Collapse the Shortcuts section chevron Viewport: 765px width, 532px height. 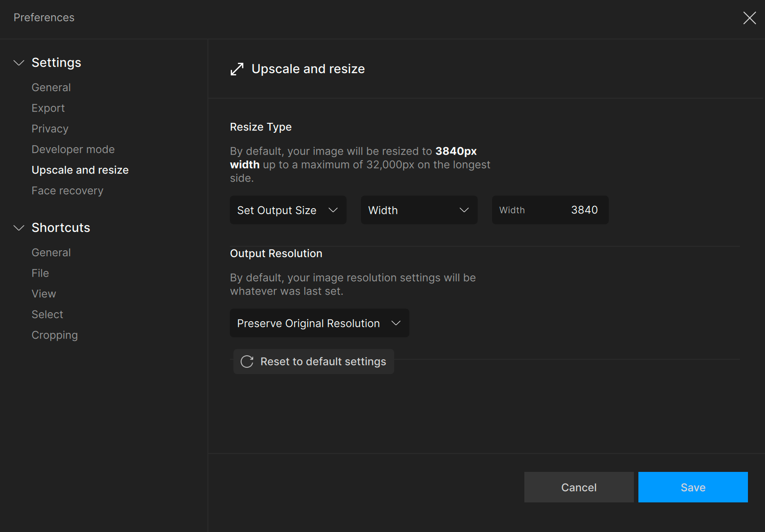19,228
